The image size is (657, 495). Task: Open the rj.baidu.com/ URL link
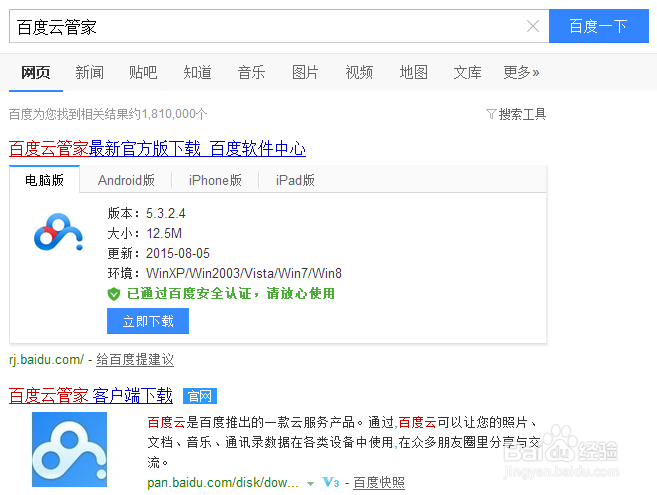pos(47,360)
